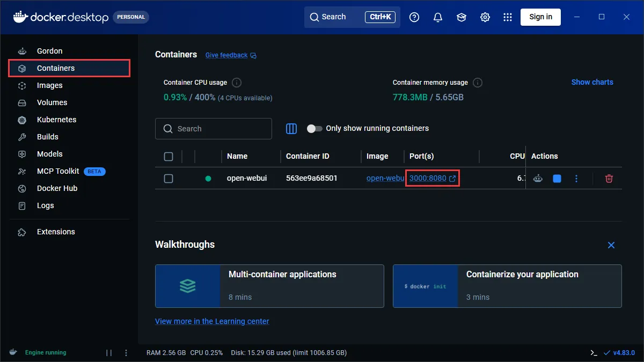Click the open-webui container name
The image size is (644, 362).
[x=247, y=178]
